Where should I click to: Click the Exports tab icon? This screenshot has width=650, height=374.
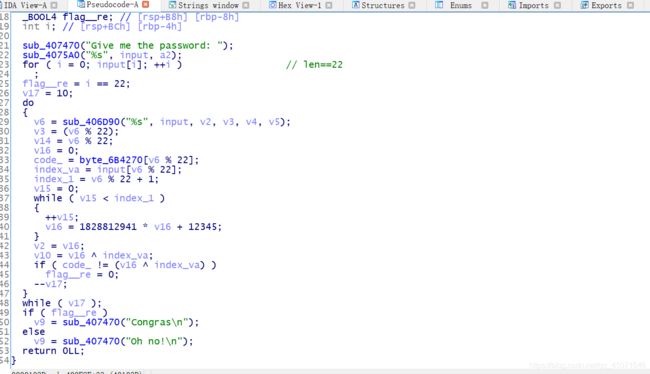pos(585,5)
